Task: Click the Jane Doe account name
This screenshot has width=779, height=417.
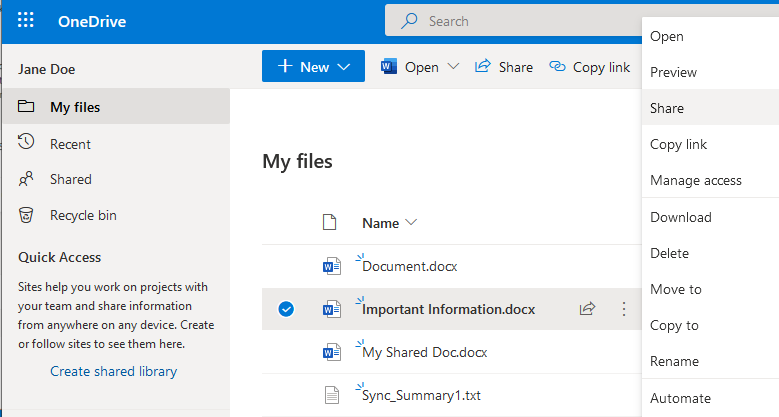Action: click(47, 69)
